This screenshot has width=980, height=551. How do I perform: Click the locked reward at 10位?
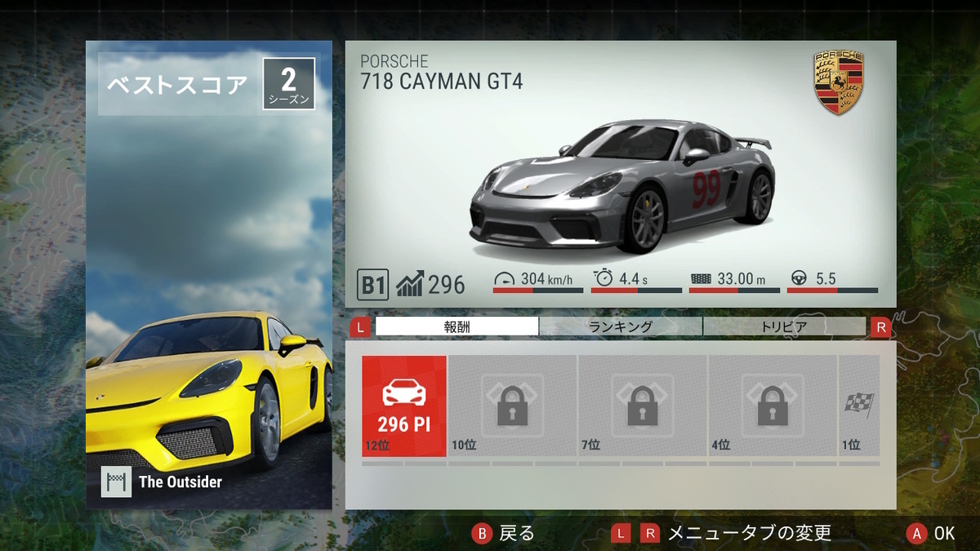[512, 406]
